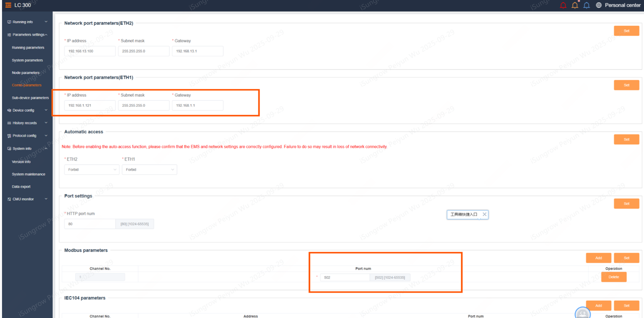Click the Device config sidebar icon
The image size is (644, 318).
pyautogui.click(x=9, y=111)
